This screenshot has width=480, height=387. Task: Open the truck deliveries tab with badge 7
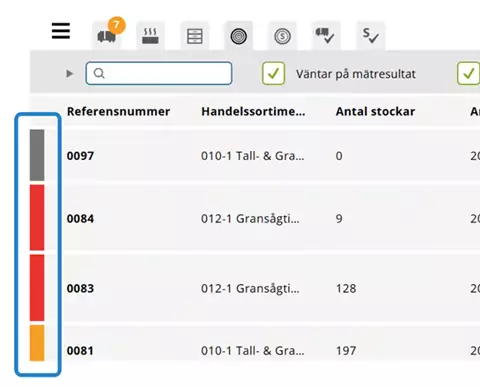point(106,36)
